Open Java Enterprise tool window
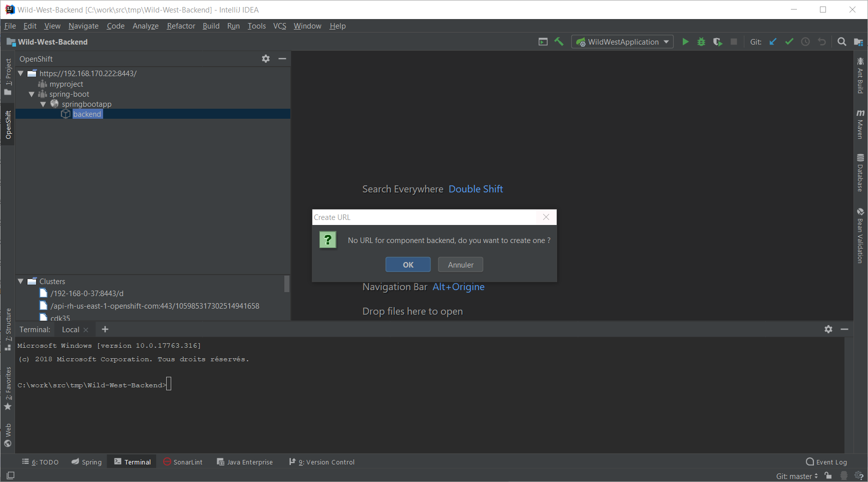The width and height of the screenshot is (868, 482). coord(245,462)
